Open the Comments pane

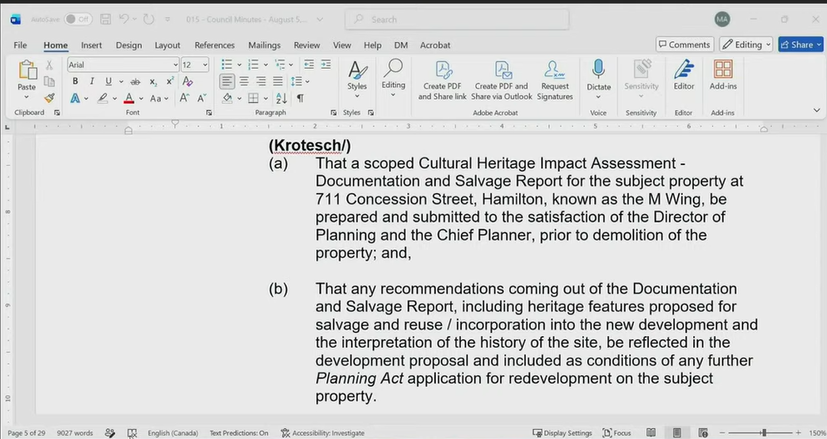pyautogui.click(x=685, y=44)
